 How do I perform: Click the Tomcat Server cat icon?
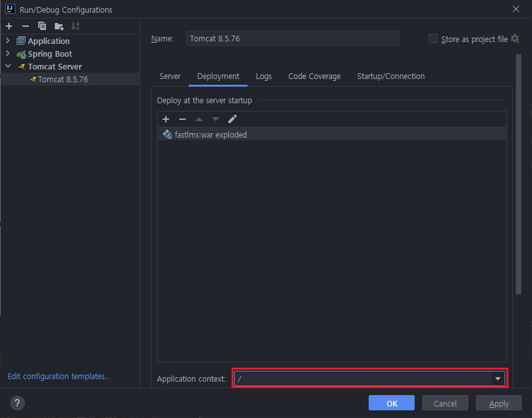point(22,66)
